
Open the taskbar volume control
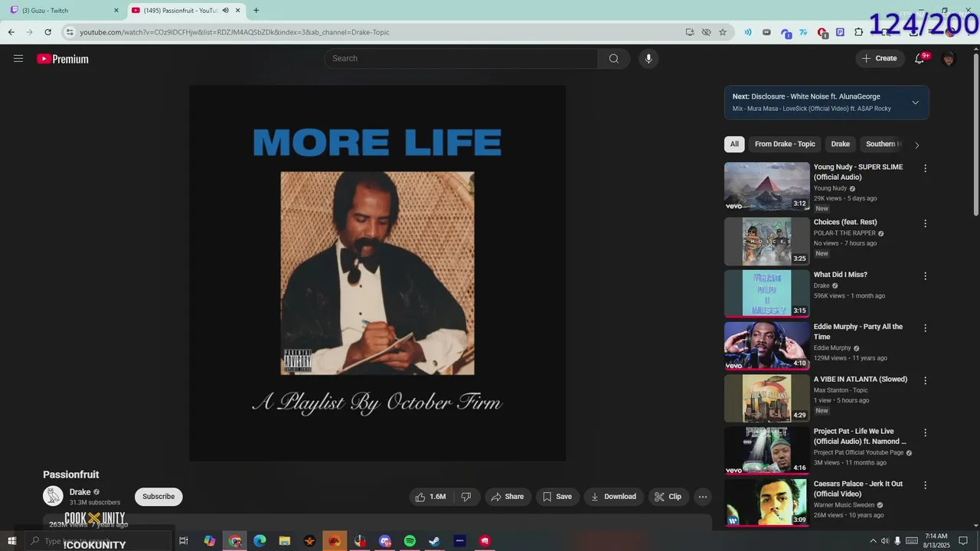[x=884, y=541]
